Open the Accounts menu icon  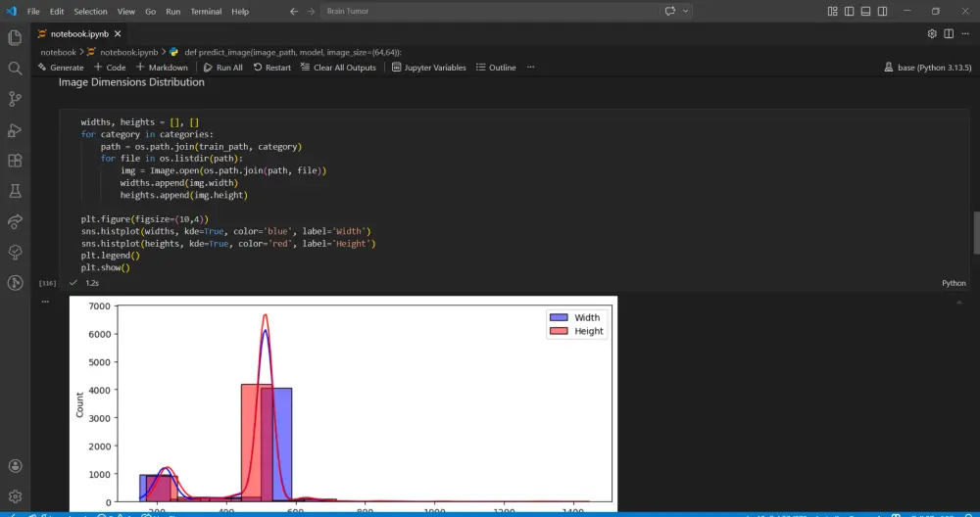pos(15,466)
